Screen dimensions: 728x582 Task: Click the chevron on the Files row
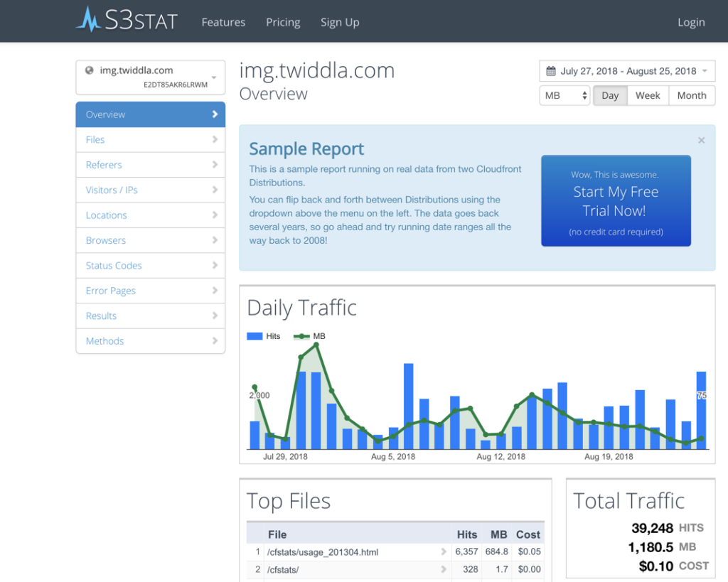[x=215, y=139]
